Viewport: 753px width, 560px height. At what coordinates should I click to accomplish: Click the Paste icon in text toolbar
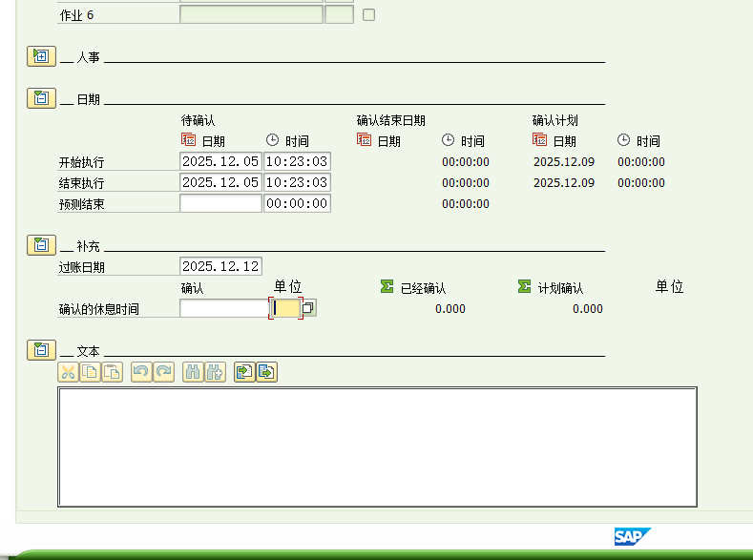(112, 372)
